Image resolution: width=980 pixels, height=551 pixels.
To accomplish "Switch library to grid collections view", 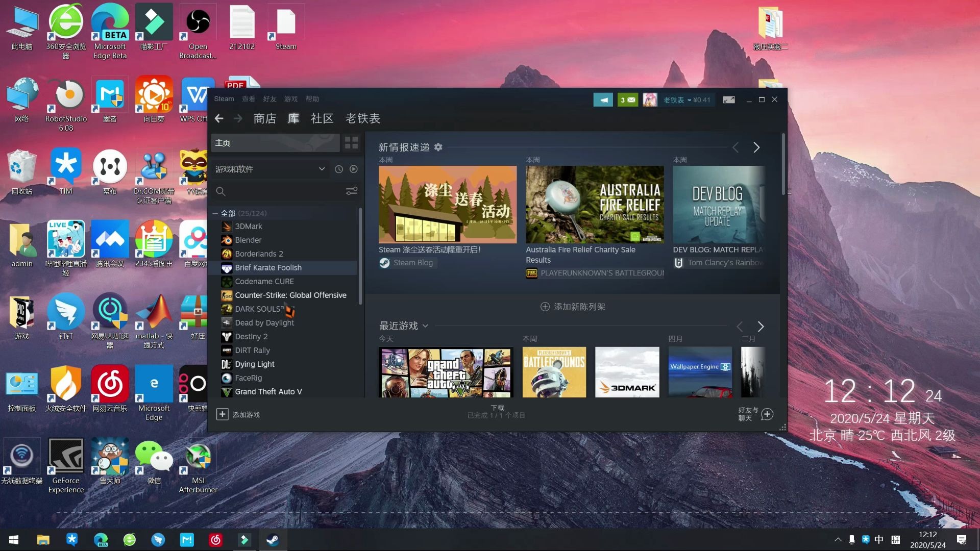I will tap(351, 143).
